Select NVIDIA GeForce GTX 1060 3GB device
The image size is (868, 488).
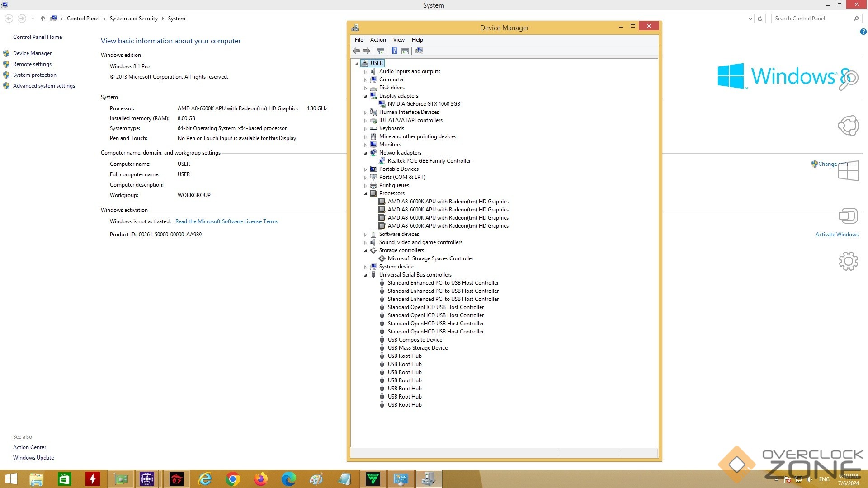pyautogui.click(x=424, y=104)
